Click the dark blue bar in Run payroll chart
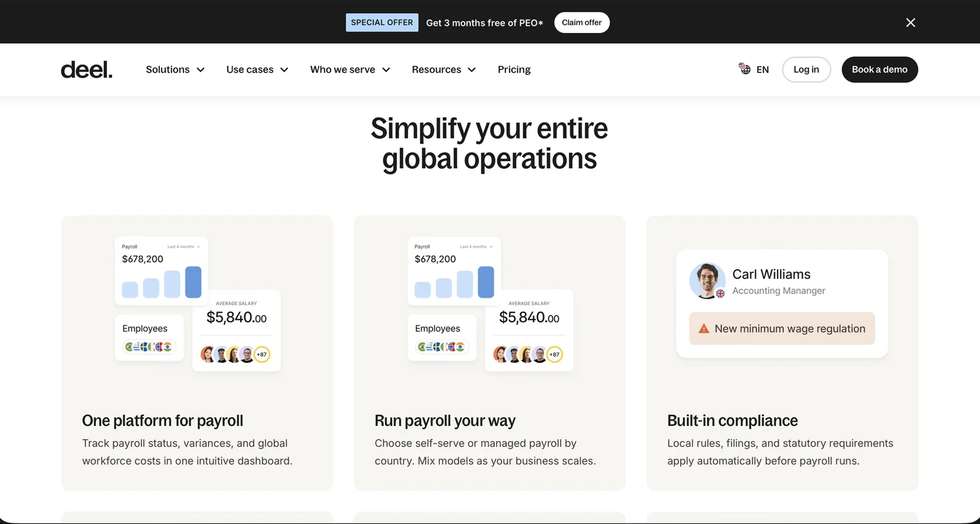The height and width of the screenshot is (524, 980). click(x=486, y=282)
